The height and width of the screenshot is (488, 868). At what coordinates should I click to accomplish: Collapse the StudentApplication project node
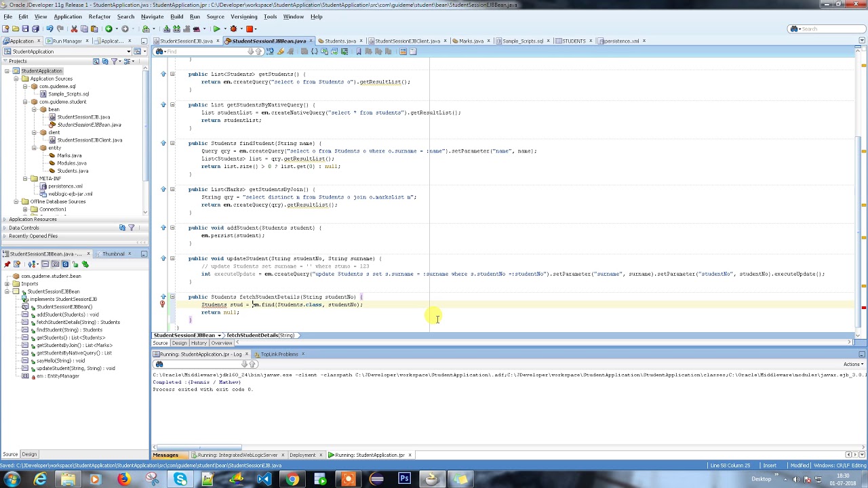click(x=7, y=71)
